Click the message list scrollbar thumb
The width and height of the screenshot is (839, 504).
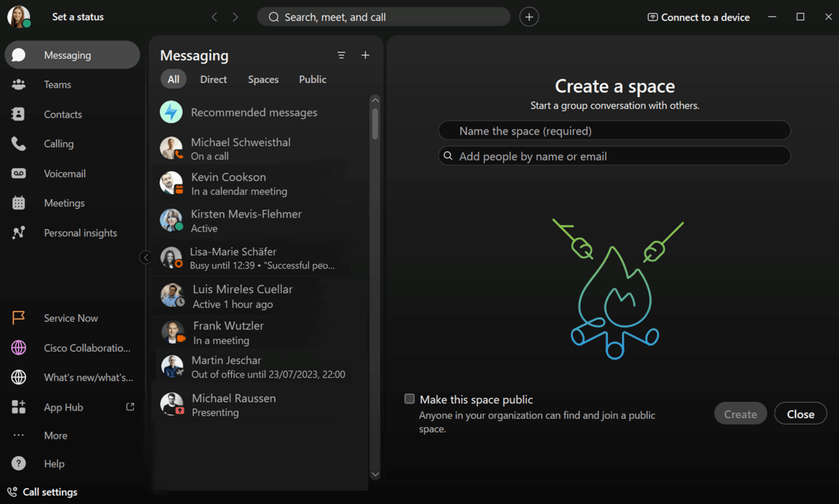pyautogui.click(x=375, y=123)
